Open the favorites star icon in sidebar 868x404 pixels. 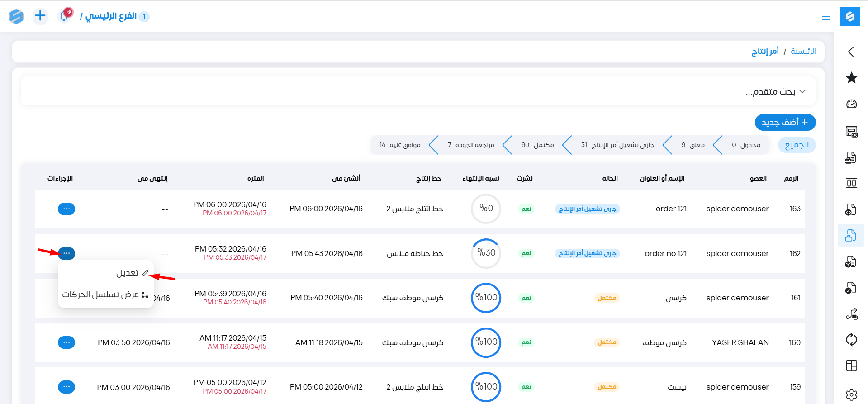pos(851,78)
